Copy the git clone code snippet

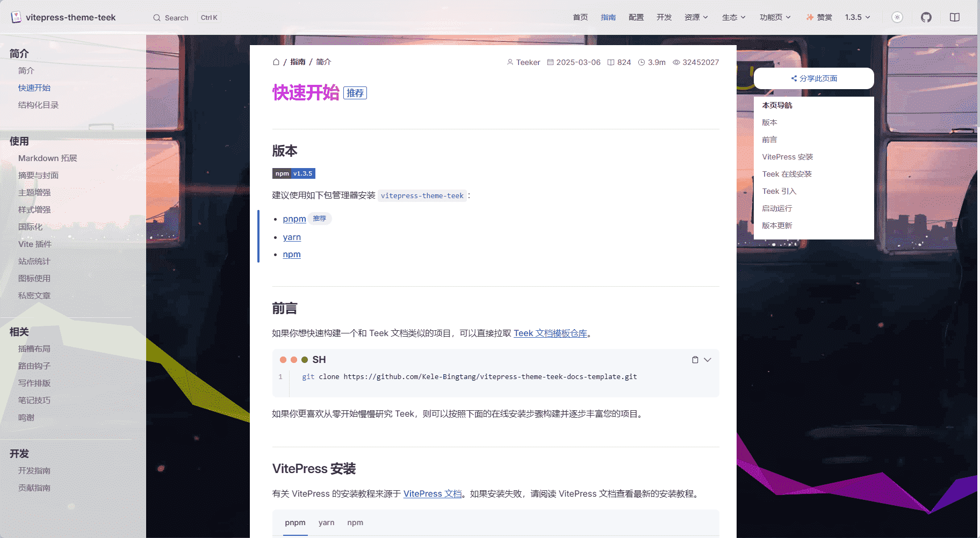[x=695, y=359]
